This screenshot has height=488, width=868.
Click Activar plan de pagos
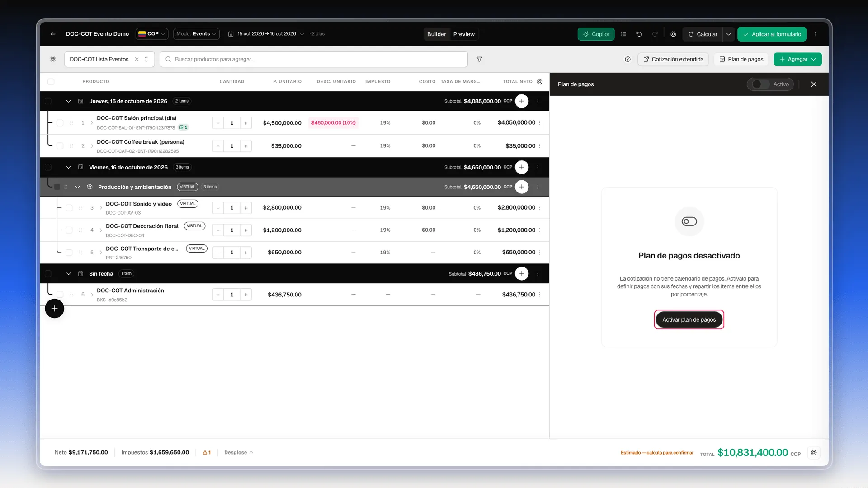[x=689, y=320]
